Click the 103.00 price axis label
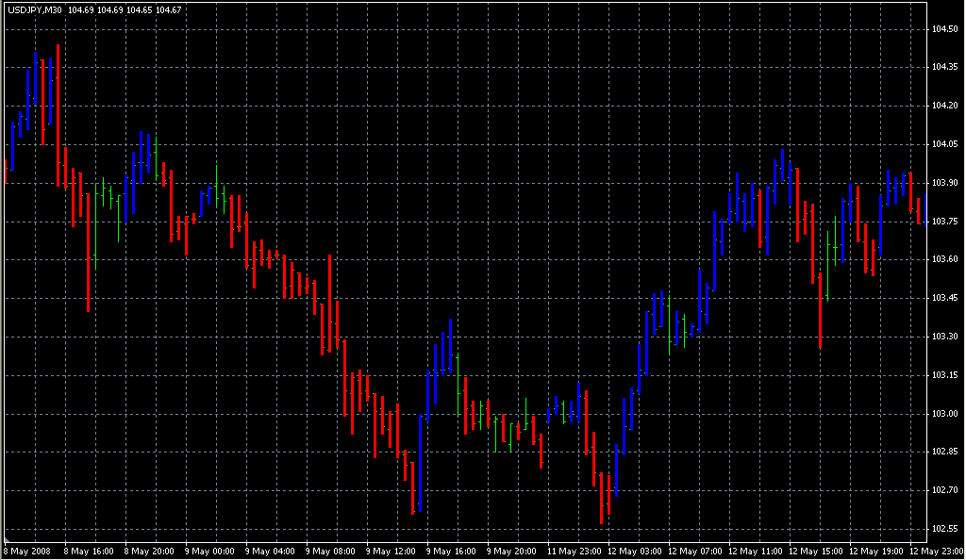 pos(944,414)
